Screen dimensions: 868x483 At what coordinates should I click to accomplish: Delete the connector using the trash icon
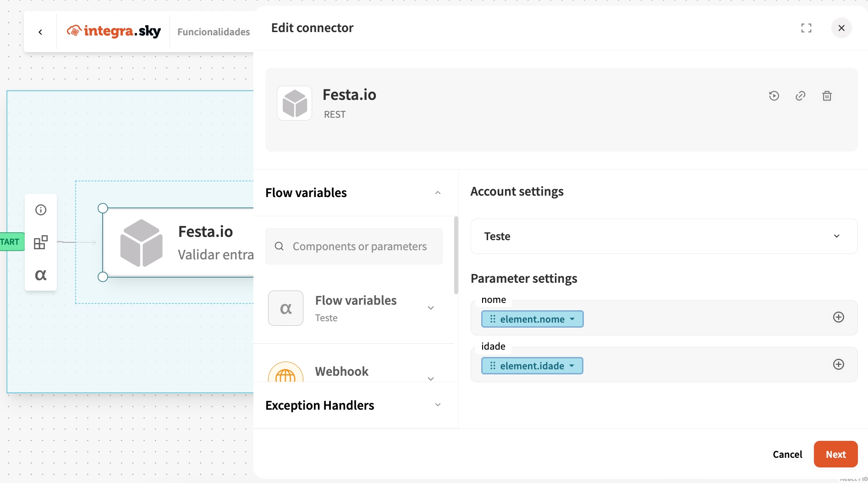coord(827,96)
